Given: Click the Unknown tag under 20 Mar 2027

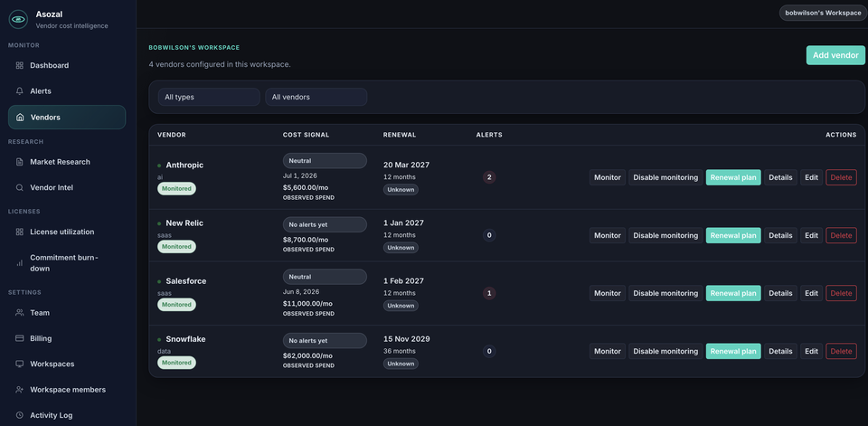Looking at the screenshot, I should (x=401, y=189).
